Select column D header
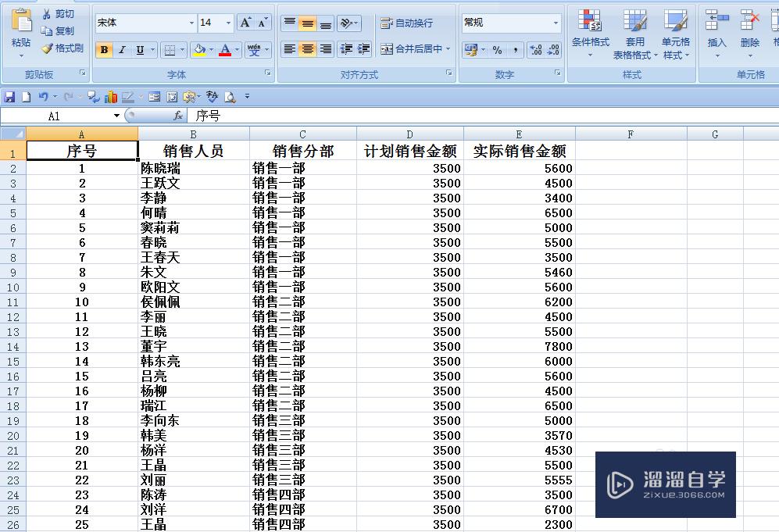Screen dimensions: 779x532 tap(409, 134)
